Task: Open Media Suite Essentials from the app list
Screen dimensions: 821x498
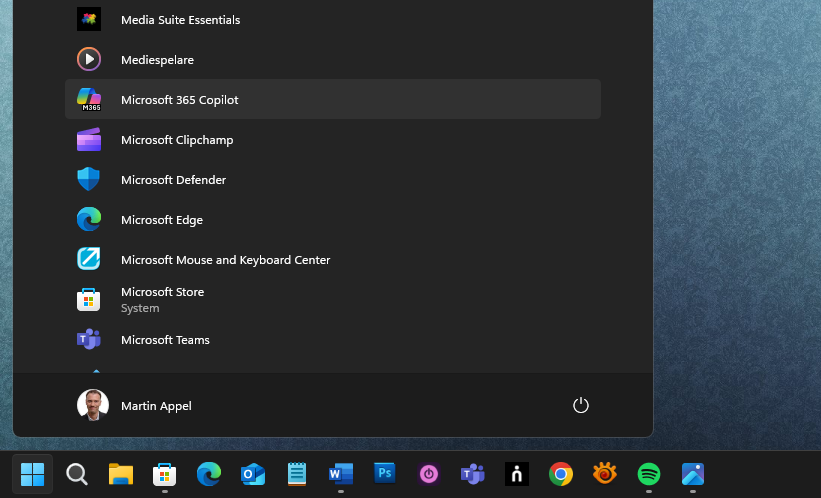Action: 180,20
